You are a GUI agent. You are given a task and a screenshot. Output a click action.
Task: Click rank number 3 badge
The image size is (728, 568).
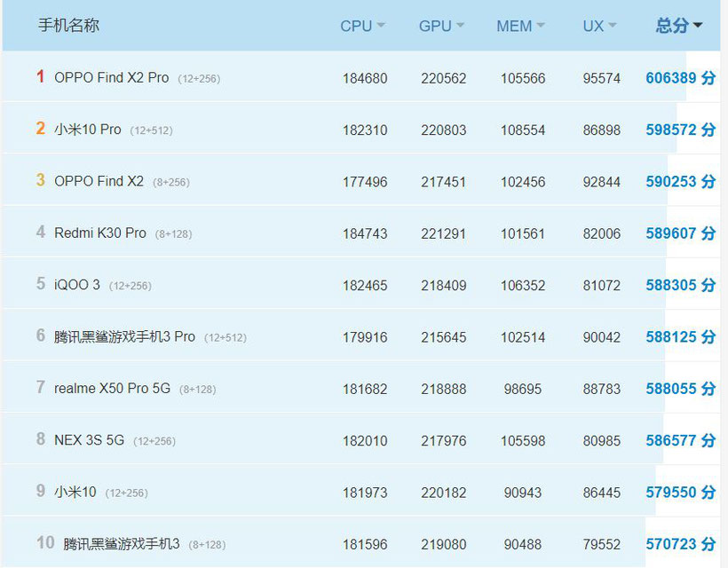pos(41,180)
